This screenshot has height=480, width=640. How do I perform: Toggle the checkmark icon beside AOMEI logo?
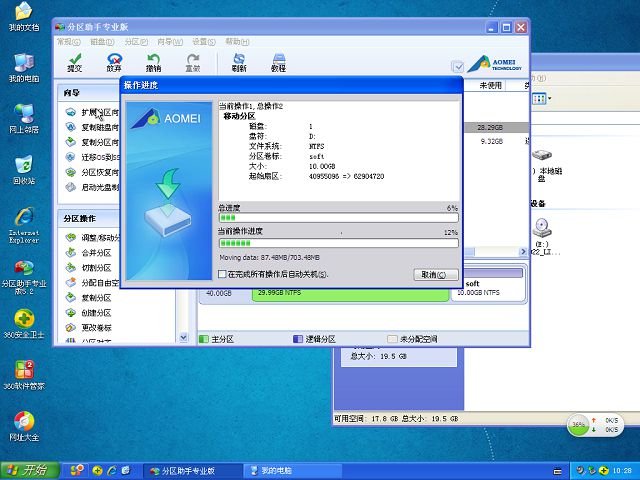point(458,66)
